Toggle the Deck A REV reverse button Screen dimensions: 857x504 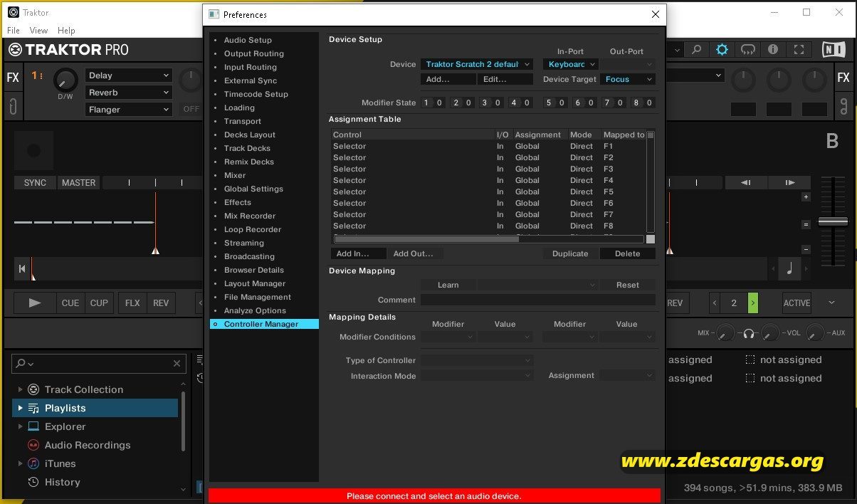point(161,303)
